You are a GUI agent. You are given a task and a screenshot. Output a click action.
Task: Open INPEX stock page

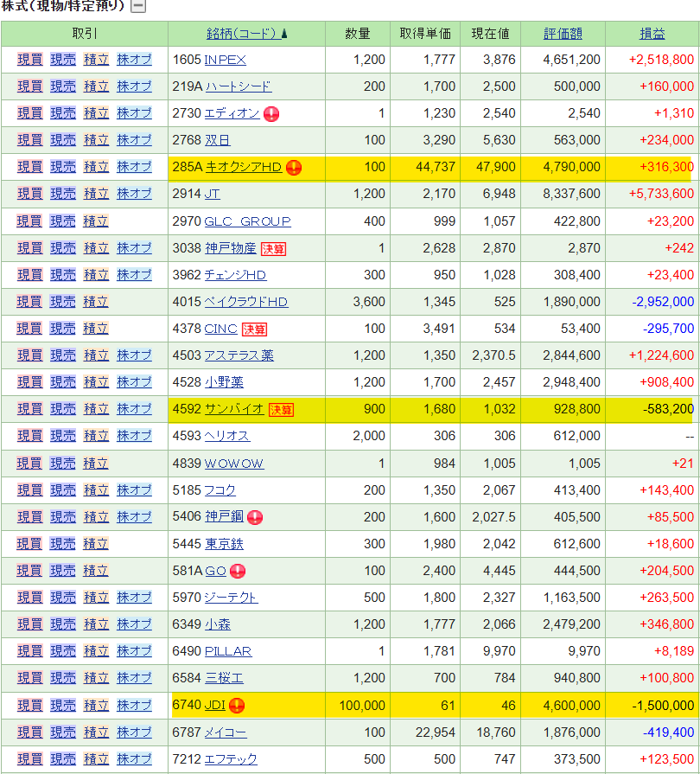tap(225, 60)
